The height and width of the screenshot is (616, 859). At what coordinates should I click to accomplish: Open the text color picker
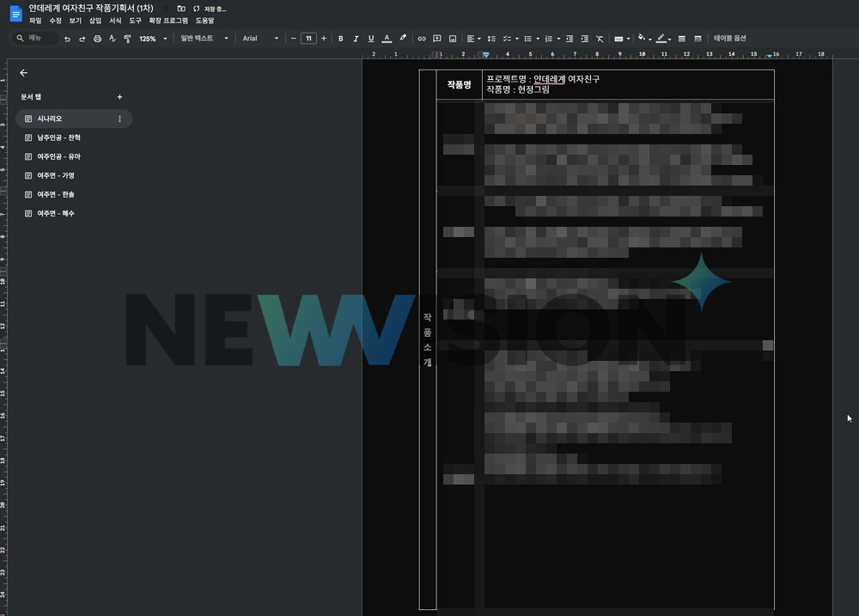pos(387,39)
